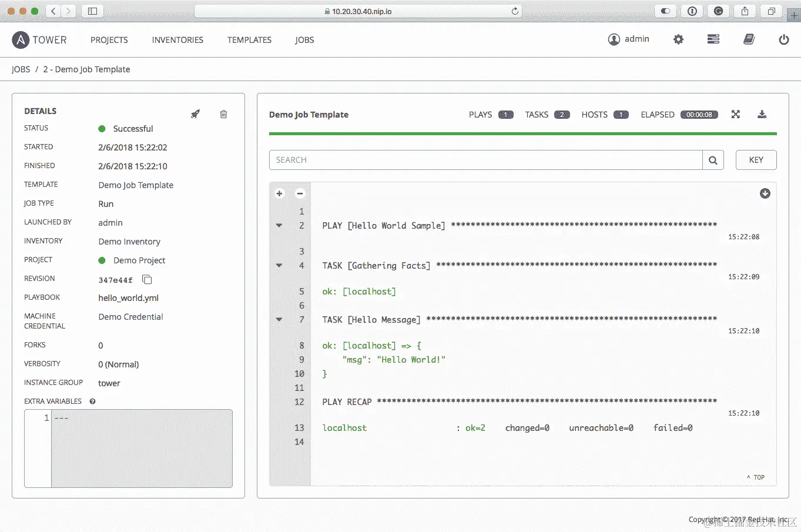Click the browser extension toggle icon
Screen dimensions: 801x532
click(665, 11)
